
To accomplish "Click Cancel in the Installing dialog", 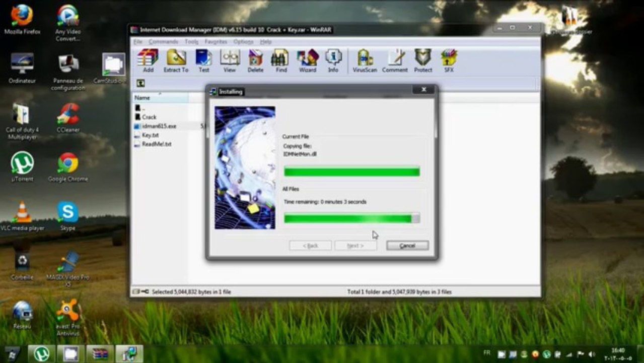I will [x=407, y=246].
